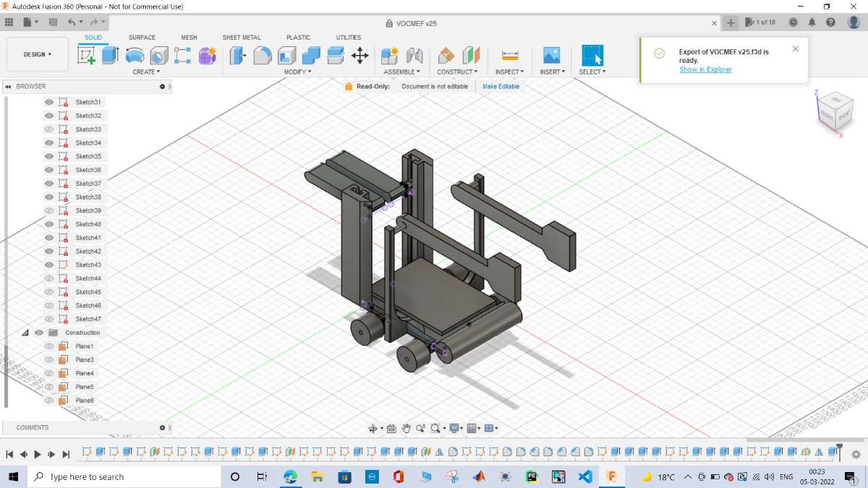Click Show in Explorer link

pos(705,69)
